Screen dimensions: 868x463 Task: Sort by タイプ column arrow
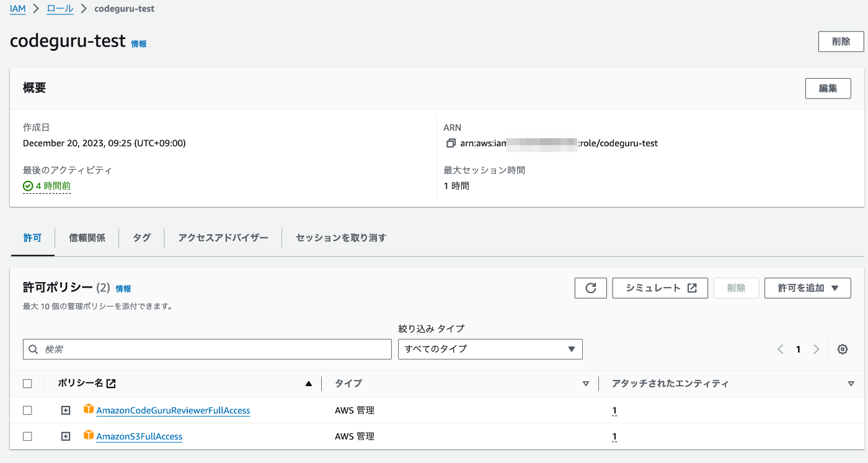click(586, 384)
